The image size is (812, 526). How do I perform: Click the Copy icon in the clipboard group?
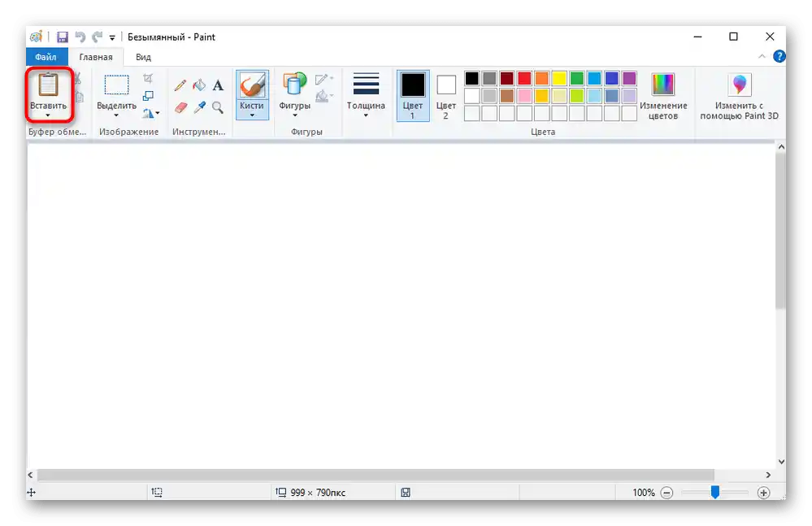[x=79, y=97]
